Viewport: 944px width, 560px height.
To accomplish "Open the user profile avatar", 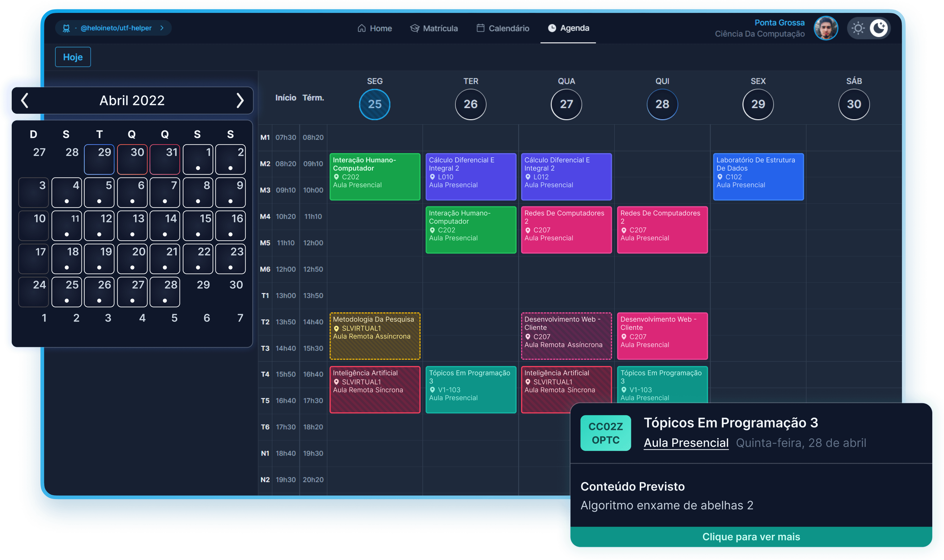I will coord(826,28).
